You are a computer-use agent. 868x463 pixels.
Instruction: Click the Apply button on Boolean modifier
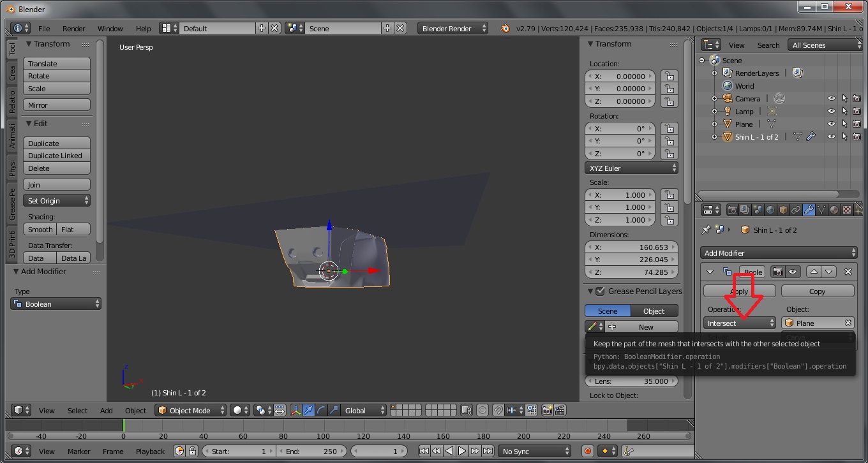[739, 291]
